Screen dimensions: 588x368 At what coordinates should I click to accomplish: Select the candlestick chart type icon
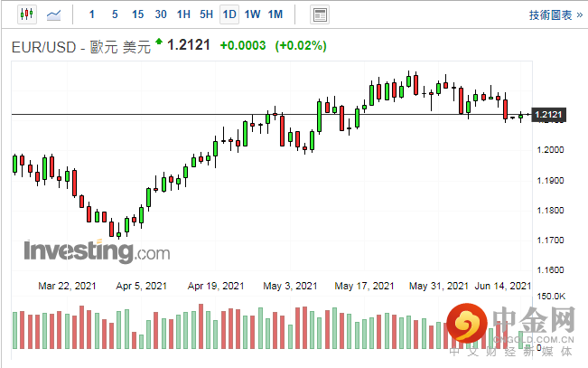pyautogui.click(x=24, y=14)
